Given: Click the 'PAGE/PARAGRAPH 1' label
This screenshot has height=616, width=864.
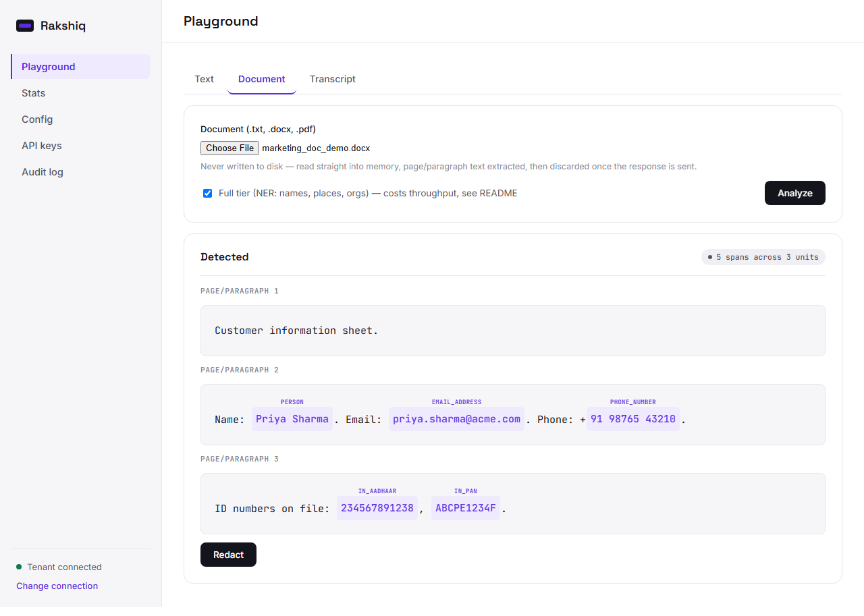Looking at the screenshot, I should point(240,291).
